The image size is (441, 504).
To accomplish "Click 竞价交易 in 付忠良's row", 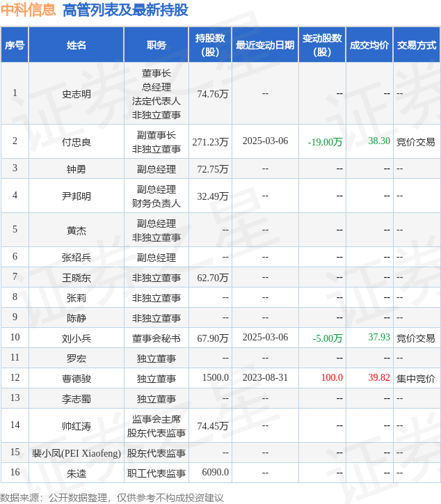I will click(416, 142).
